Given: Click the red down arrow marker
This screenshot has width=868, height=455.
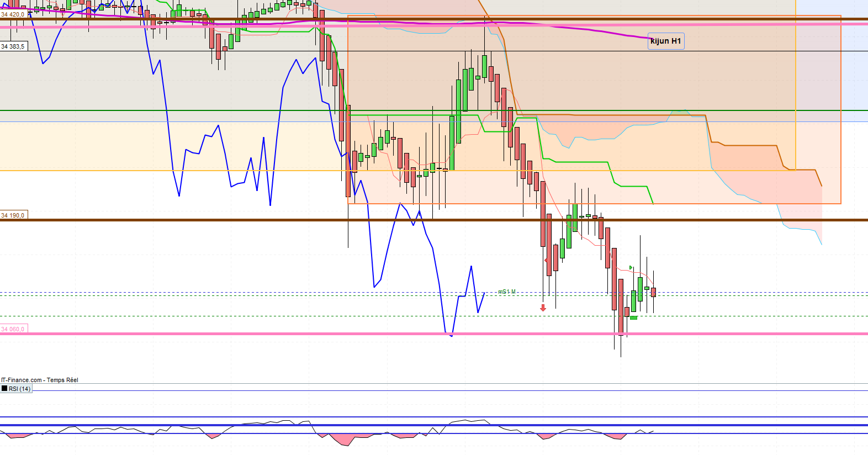Looking at the screenshot, I should click(543, 308).
